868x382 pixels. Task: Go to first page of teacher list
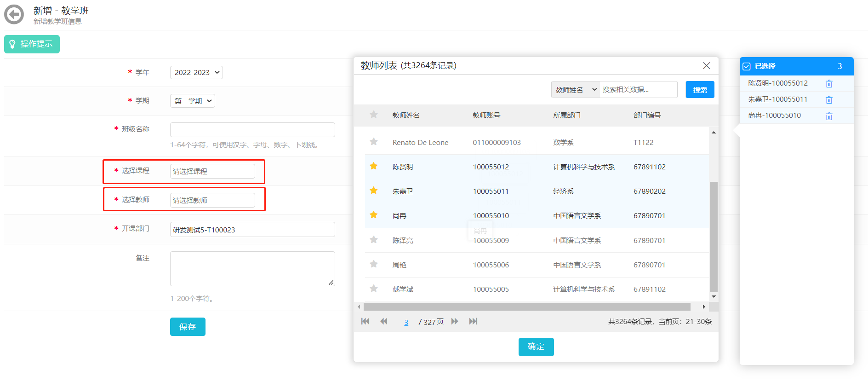coord(365,321)
